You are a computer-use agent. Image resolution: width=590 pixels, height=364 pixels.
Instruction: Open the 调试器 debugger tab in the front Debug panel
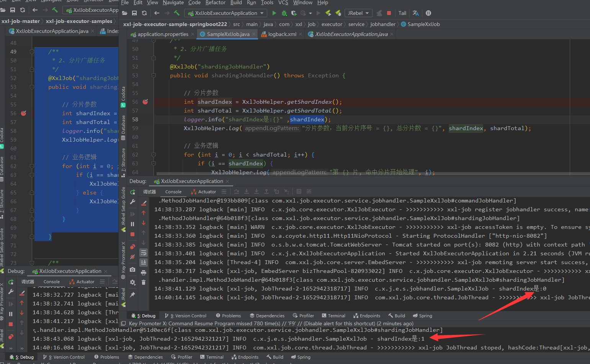[x=149, y=192]
